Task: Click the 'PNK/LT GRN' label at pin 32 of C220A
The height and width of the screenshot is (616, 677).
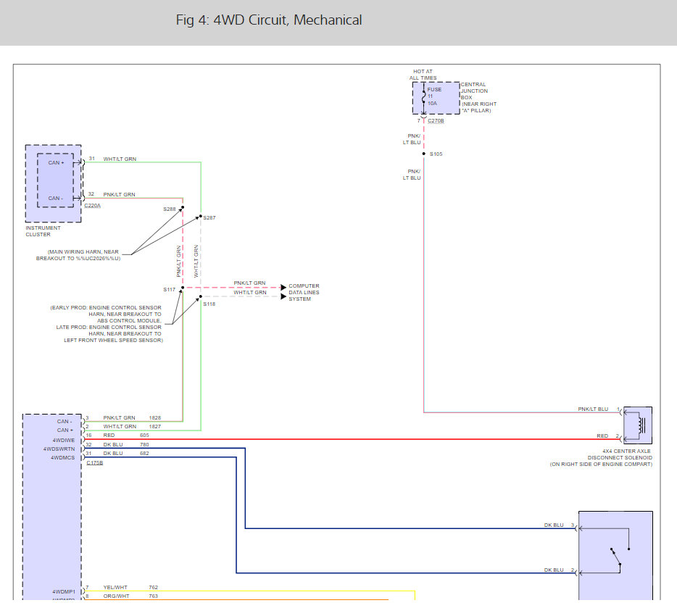Action: (119, 195)
